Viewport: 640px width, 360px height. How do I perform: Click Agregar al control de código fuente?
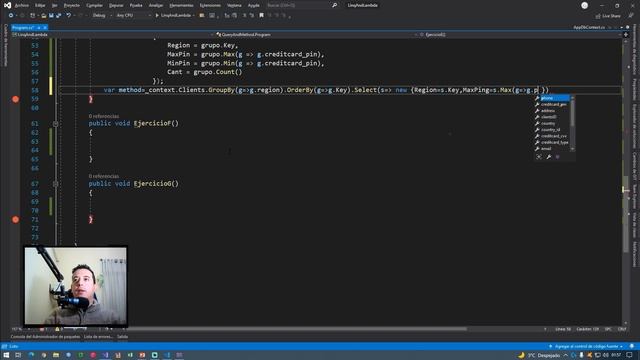586,347
